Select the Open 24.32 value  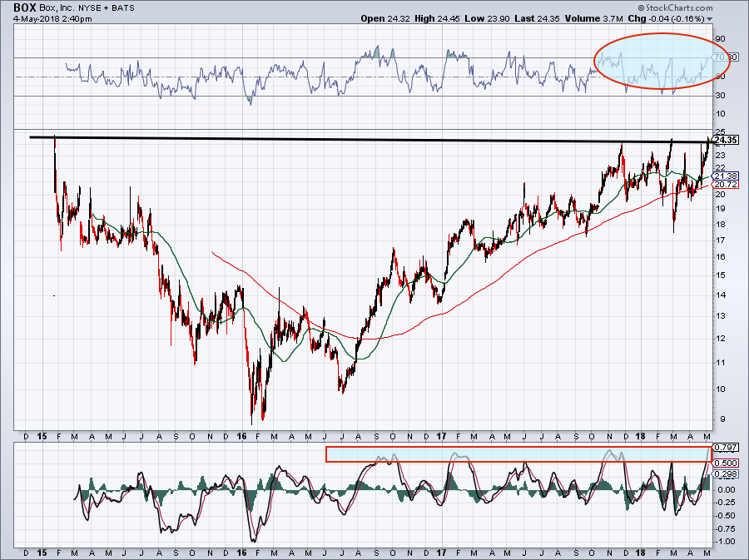pos(386,18)
